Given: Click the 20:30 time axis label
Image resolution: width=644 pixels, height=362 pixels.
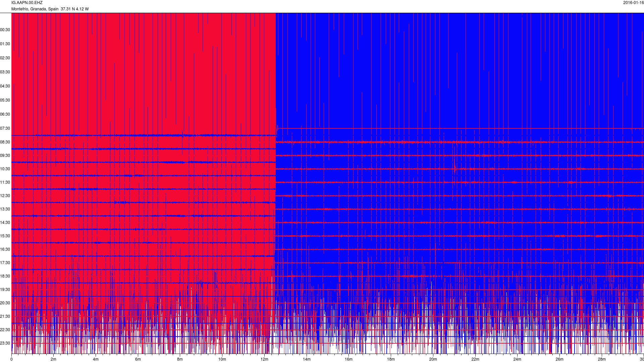Looking at the screenshot, I should pos(5,303).
